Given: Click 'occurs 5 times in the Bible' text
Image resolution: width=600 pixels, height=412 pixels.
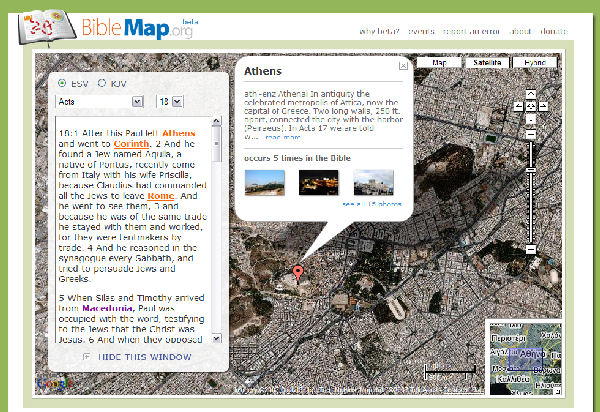Looking at the screenshot, I should pyautogui.click(x=297, y=158).
